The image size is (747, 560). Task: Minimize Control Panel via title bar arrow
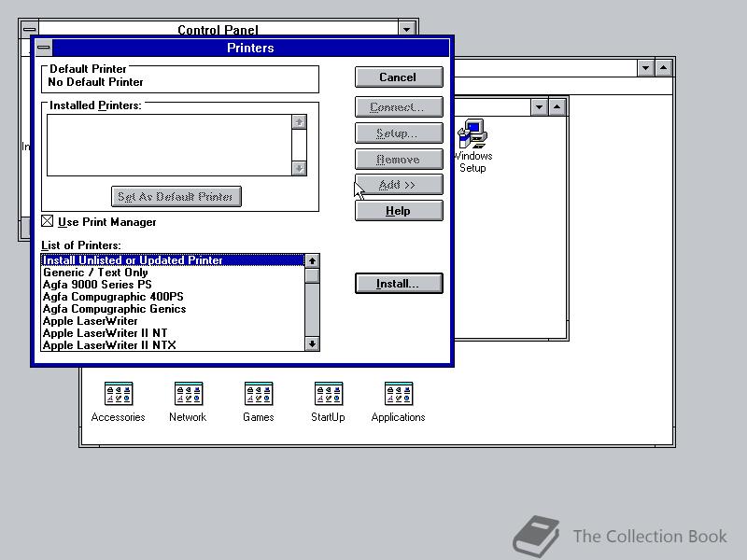pos(405,29)
